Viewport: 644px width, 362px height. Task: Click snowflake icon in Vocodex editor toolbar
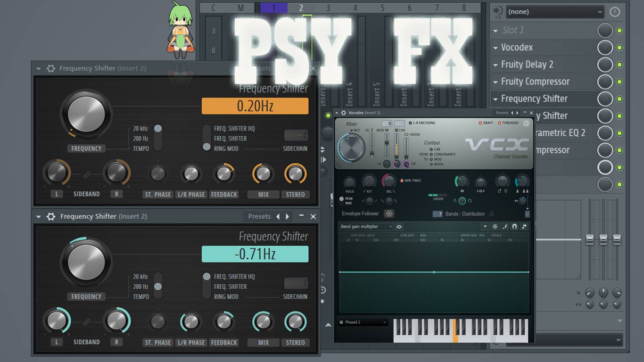495,227
